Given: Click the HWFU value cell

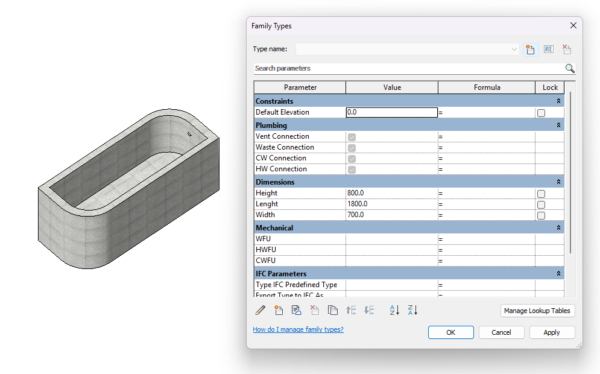Looking at the screenshot, I should tap(391, 250).
